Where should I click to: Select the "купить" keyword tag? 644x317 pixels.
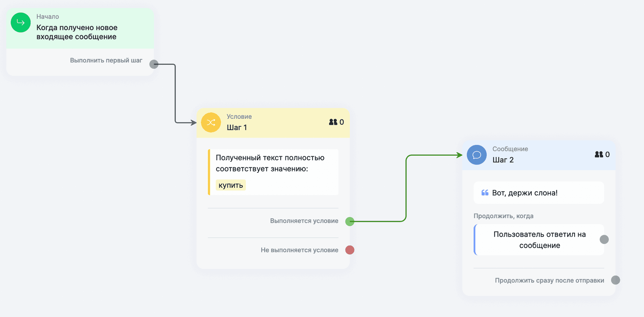[231, 185]
